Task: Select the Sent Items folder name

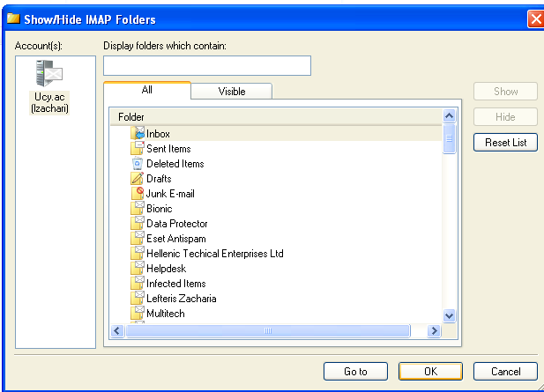Action: (x=168, y=149)
